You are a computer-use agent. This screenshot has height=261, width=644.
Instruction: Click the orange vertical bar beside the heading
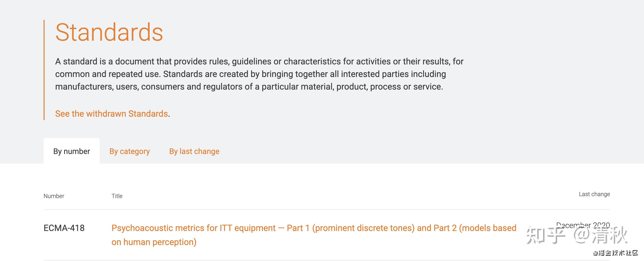tap(44, 70)
